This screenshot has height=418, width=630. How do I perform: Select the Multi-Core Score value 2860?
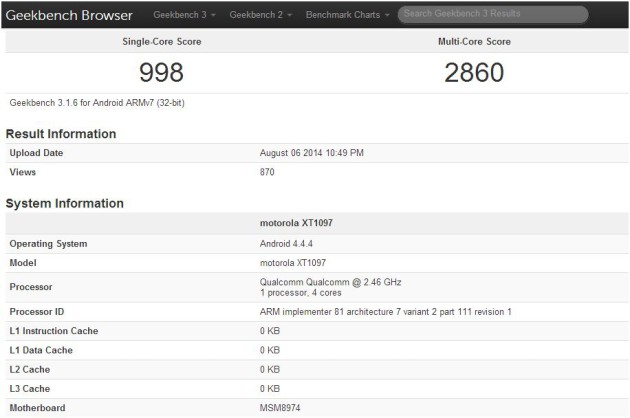click(474, 73)
